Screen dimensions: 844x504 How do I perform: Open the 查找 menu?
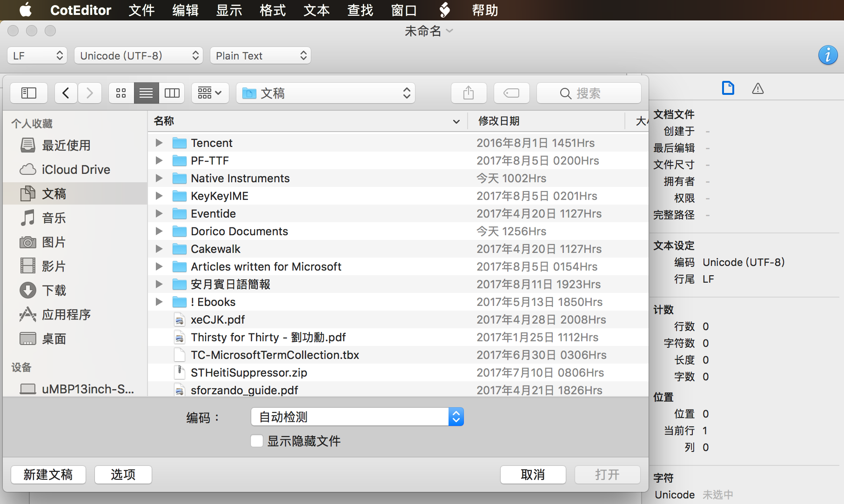point(359,10)
